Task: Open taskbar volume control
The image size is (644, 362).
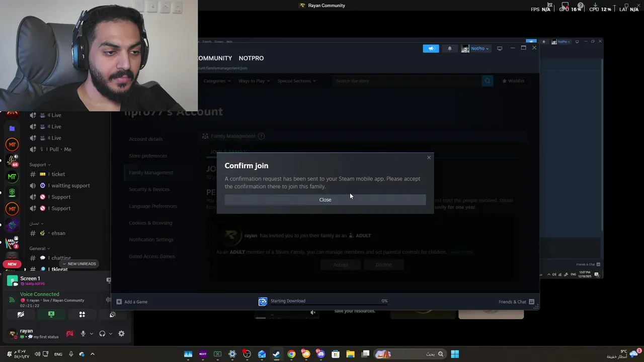Action: [x=37, y=354]
